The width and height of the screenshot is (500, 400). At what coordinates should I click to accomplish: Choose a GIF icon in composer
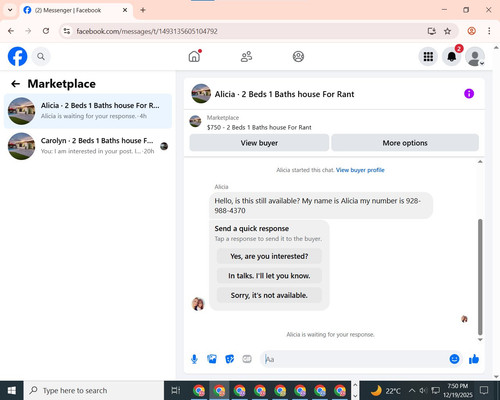click(247, 359)
